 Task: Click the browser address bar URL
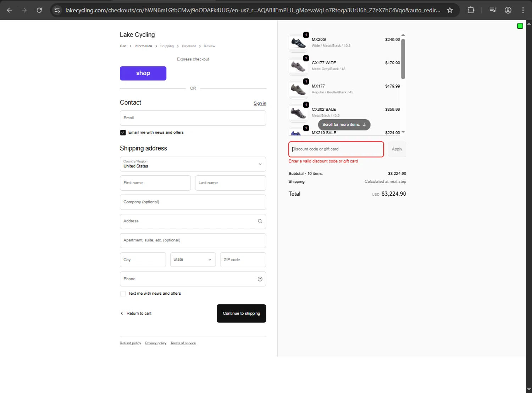(x=253, y=10)
